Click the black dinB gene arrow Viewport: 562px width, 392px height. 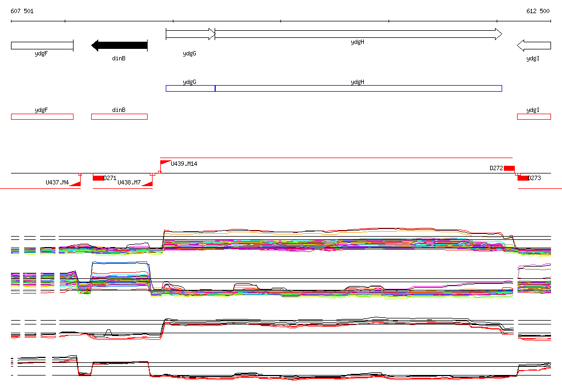(x=119, y=46)
